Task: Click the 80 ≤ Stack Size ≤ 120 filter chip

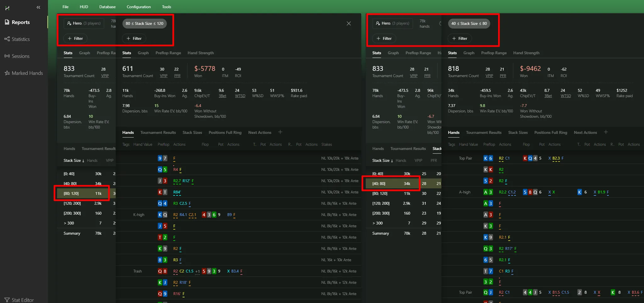Action: tap(144, 24)
